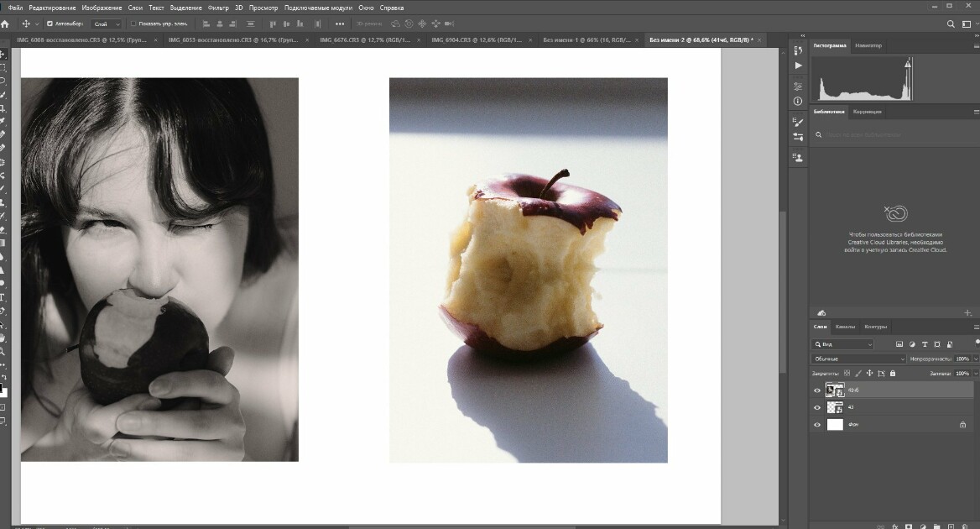Open the Histogram panel menu
This screenshot has height=529, width=980.
pos(977,45)
